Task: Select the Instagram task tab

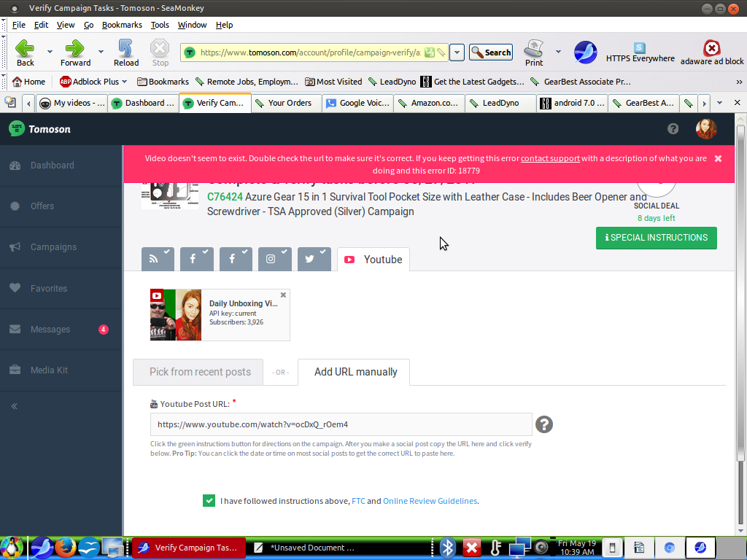Action: click(275, 259)
